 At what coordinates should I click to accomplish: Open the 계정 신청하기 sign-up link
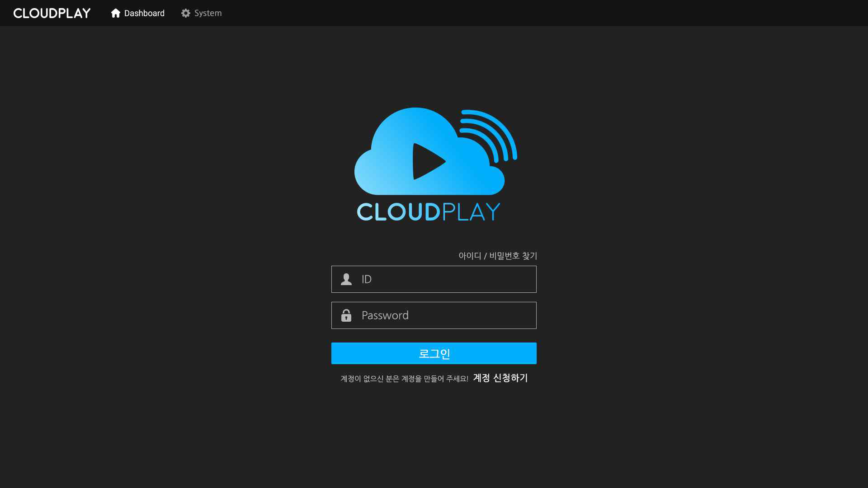coord(500,378)
